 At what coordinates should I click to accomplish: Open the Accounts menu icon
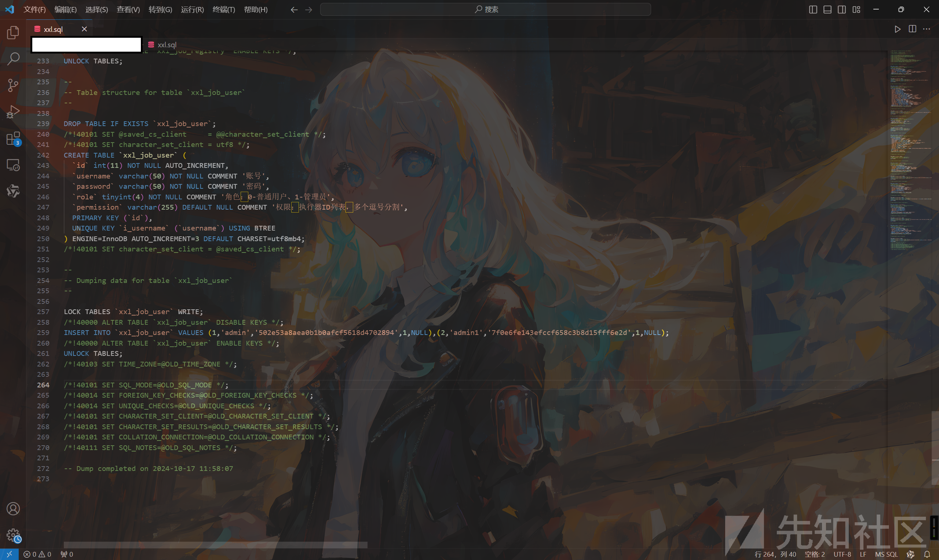tap(13, 509)
